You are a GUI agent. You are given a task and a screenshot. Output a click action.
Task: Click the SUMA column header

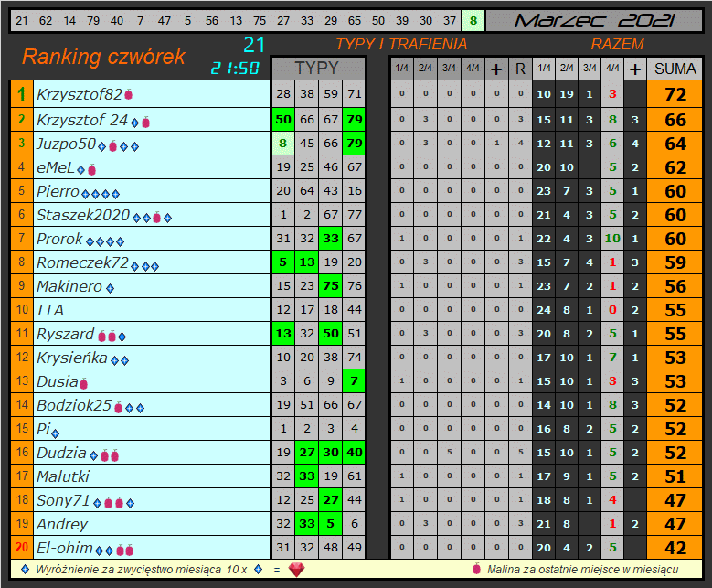675,69
